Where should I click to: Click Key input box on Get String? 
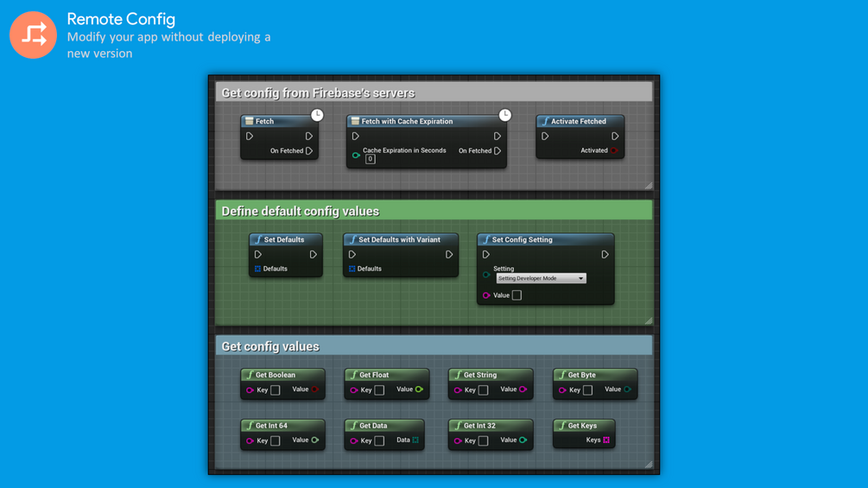pyautogui.click(x=484, y=390)
